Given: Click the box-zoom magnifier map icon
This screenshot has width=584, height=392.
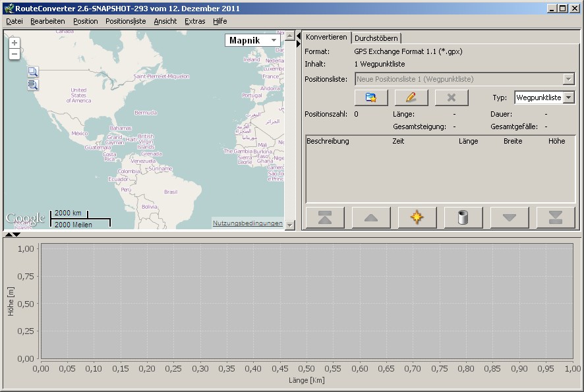Looking at the screenshot, I should point(33,72).
